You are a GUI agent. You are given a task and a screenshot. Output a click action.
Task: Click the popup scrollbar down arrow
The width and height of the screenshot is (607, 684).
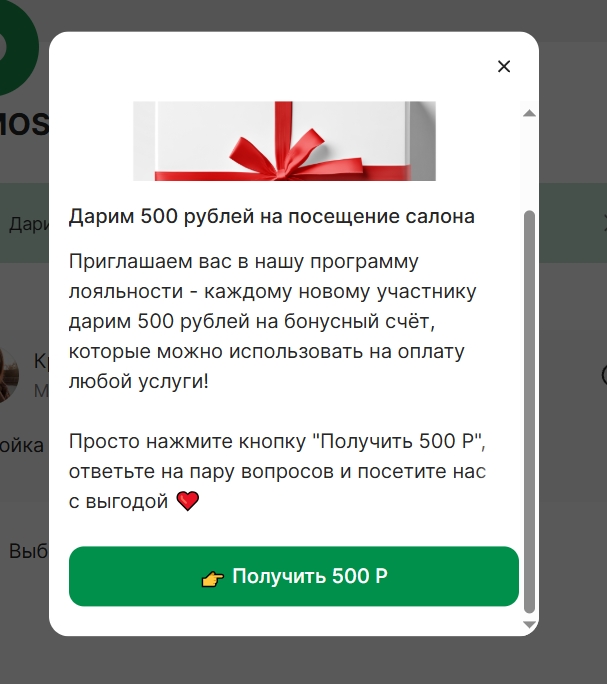tap(529, 625)
